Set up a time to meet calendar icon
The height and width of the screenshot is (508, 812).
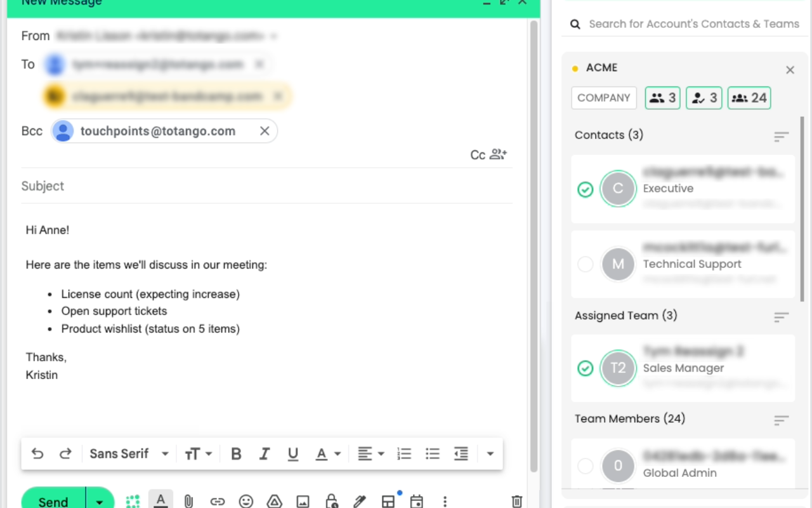click(x=417, y=501)
